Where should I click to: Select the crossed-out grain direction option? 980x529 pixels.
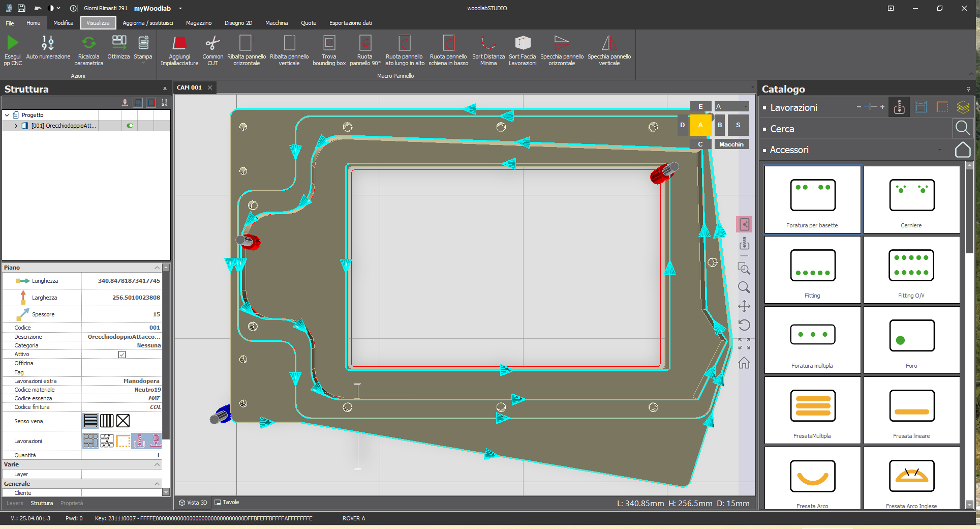point(122,421)
